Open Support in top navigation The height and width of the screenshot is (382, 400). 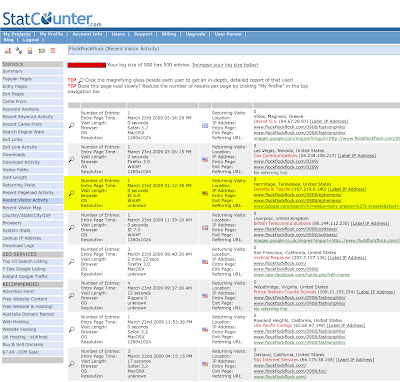click(x=143, y=34)
